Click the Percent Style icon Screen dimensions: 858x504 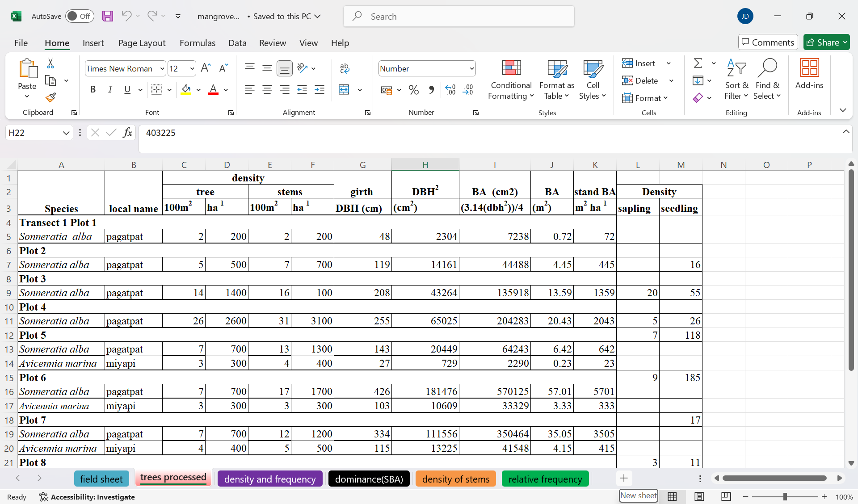point(414,90)
